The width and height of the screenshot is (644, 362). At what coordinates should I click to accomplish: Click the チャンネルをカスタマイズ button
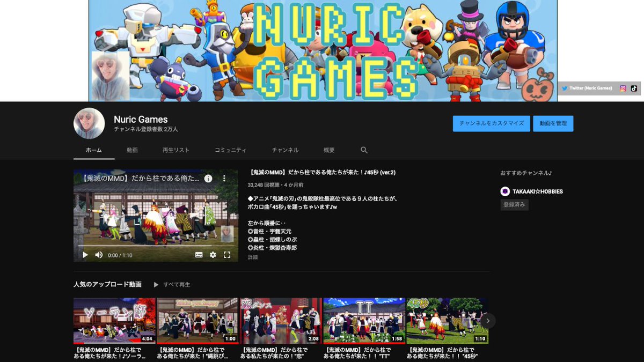coord(491,123)
